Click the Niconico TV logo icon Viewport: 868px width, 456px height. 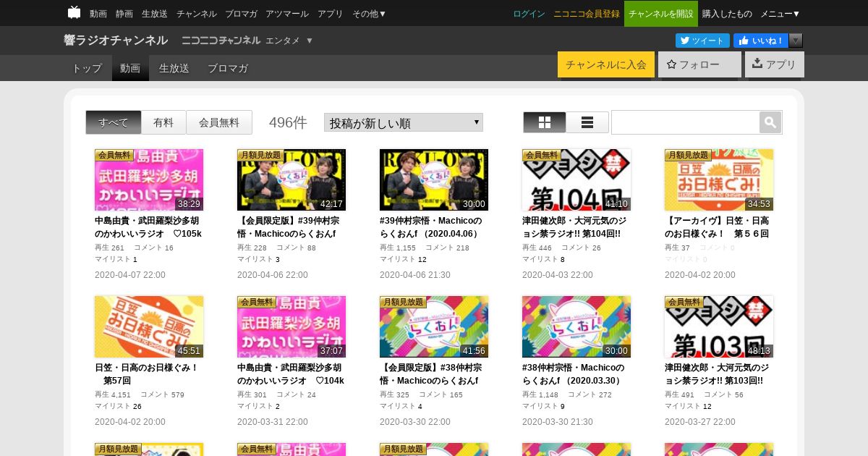tap(74, 12)
